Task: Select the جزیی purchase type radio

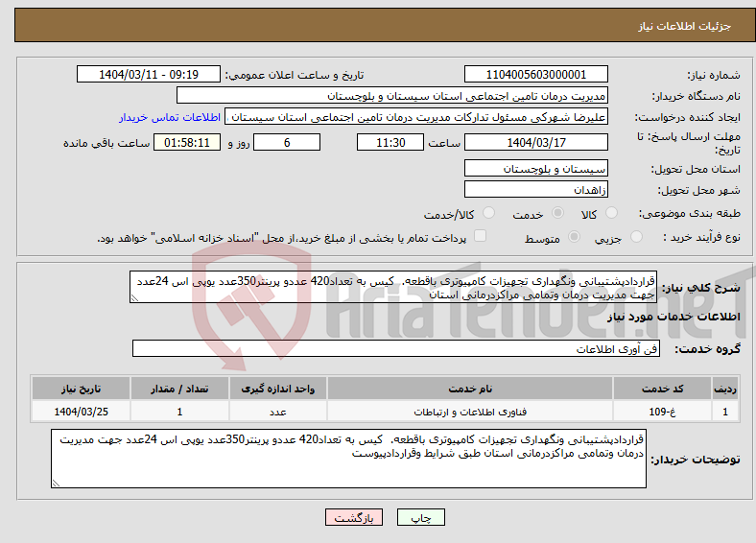Action: tap(636, 237)
